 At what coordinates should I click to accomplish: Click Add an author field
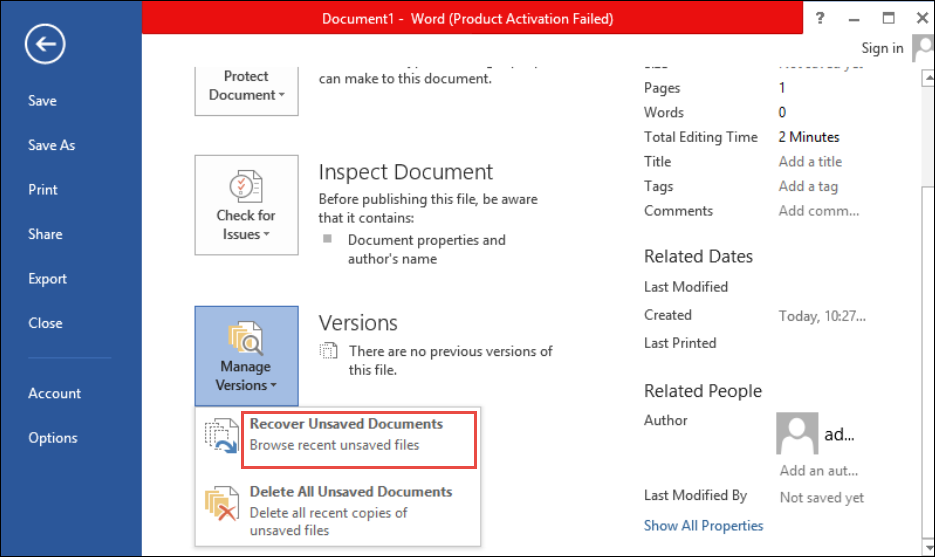[x=819, y=471]
